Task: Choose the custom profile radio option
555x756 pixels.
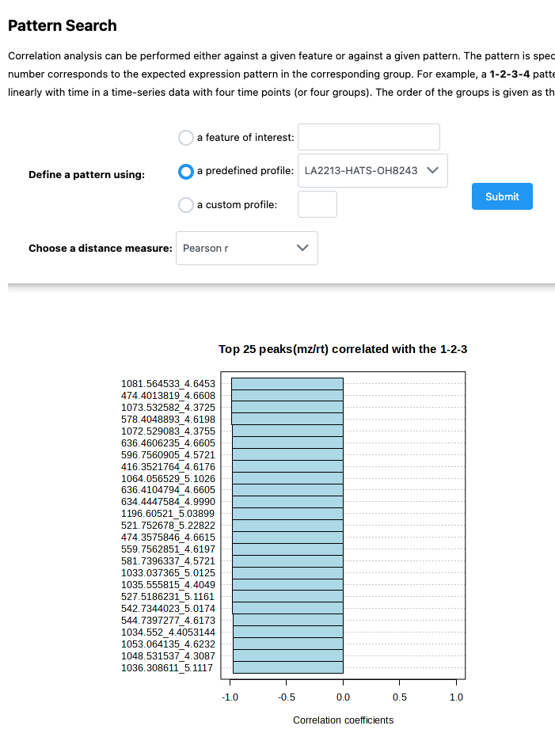Action: (x=185, y=205)
